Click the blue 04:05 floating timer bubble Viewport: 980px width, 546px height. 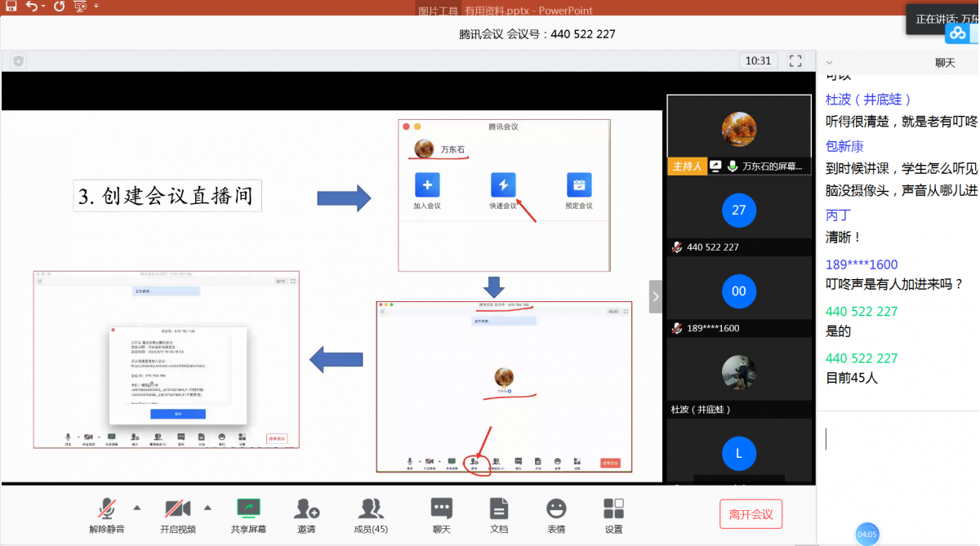(x=866, y=535)
